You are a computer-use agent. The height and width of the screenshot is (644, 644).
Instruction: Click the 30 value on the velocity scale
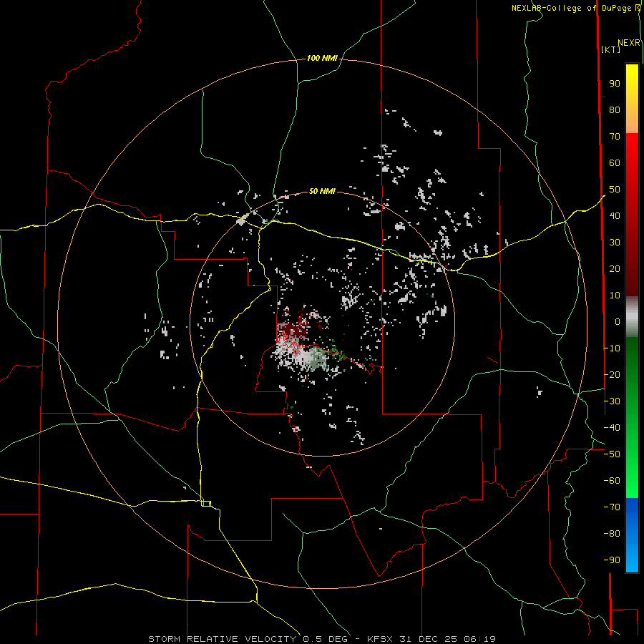click(615, 243)
